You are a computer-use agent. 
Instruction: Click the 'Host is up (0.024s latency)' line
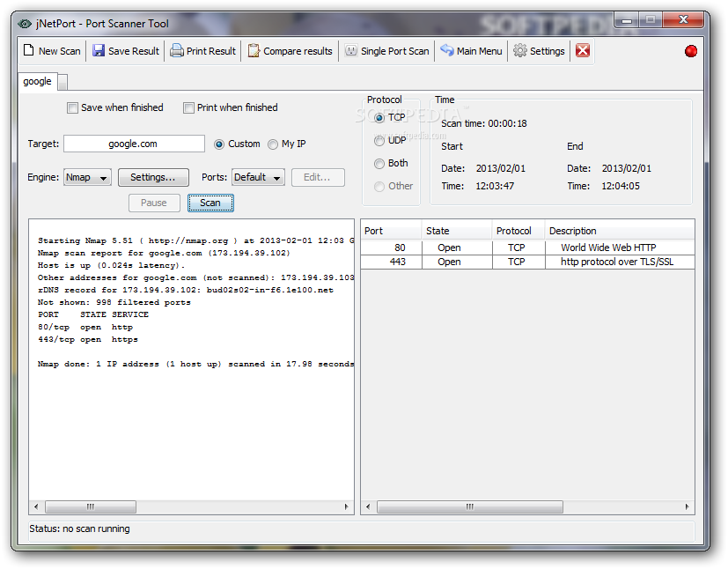coord(112,266)
